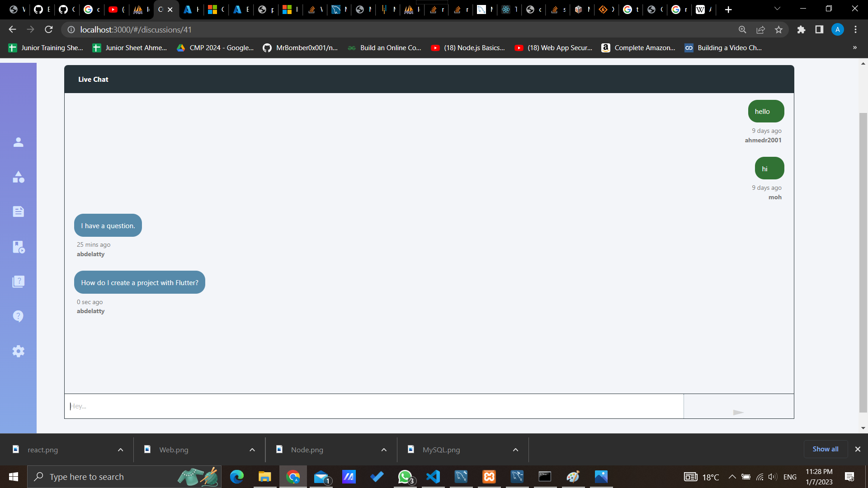Expand the MySQL.png download options chevron
Viewport: 868px width, 488px height.
pos(515,450)
